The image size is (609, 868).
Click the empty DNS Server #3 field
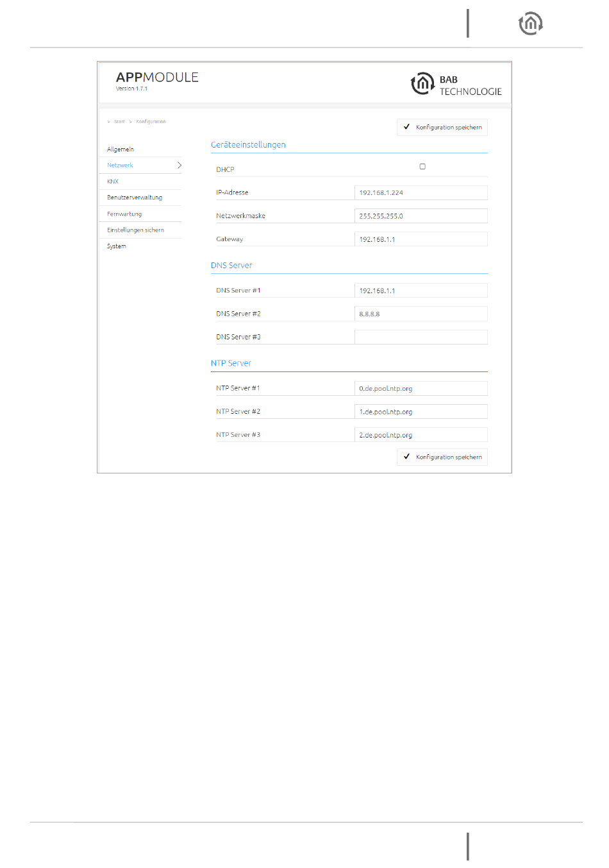pos(421,337)
